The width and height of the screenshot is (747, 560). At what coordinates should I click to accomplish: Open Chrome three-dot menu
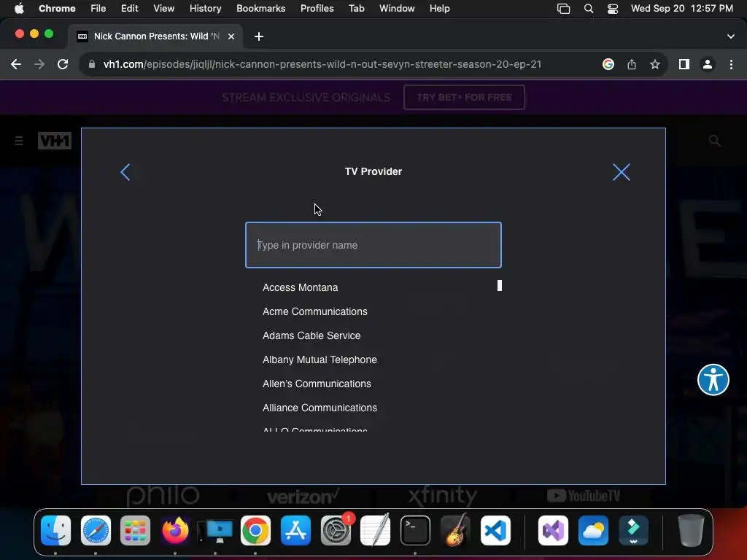tap(731, 64)
